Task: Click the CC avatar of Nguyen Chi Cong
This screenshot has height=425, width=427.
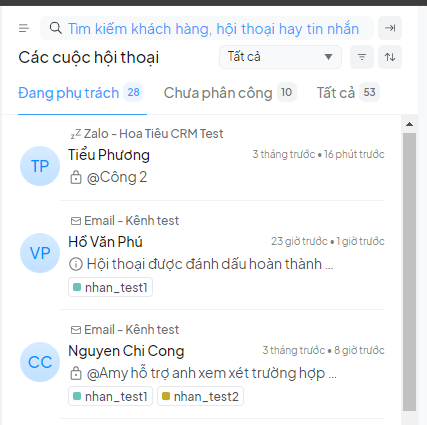Action: 40,362
